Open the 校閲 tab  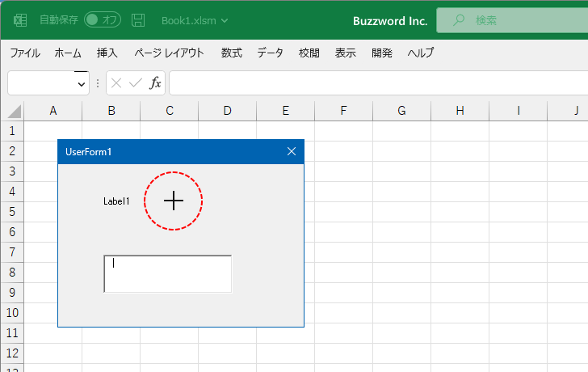[309, 53]
